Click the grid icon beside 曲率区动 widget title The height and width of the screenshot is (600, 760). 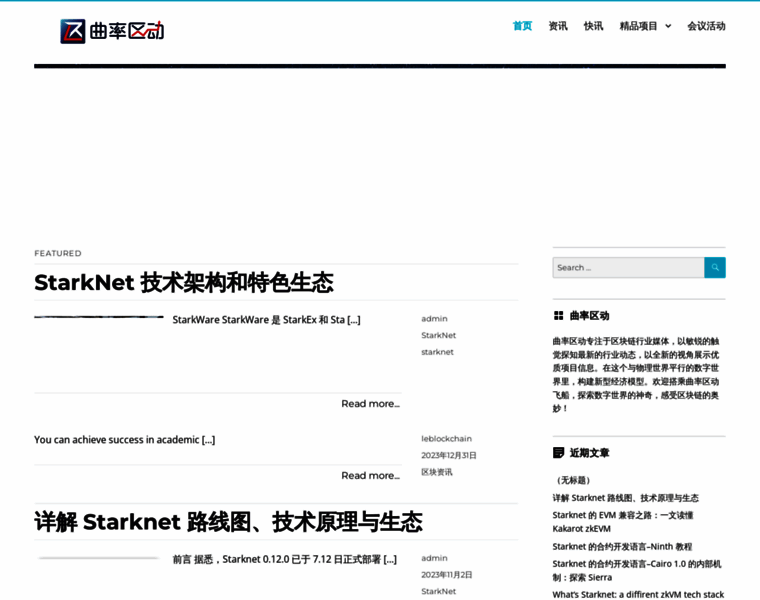[x=558, y=316]
